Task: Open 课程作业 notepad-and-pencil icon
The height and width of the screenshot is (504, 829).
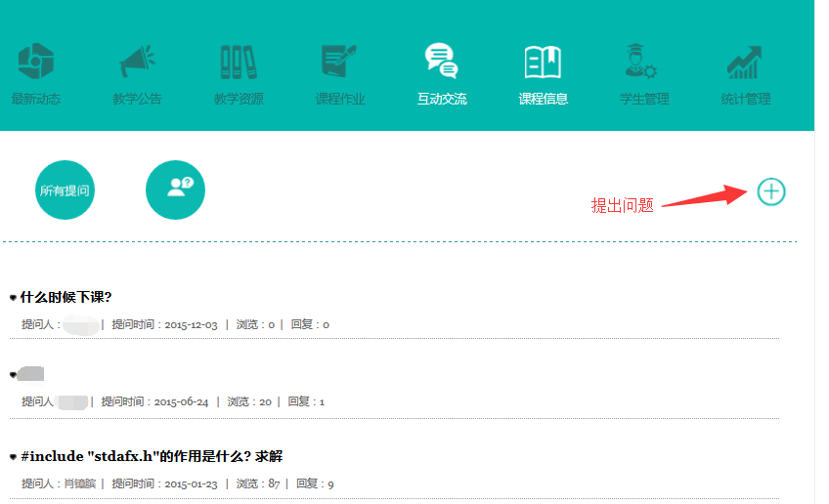Action: coord(339,61)
